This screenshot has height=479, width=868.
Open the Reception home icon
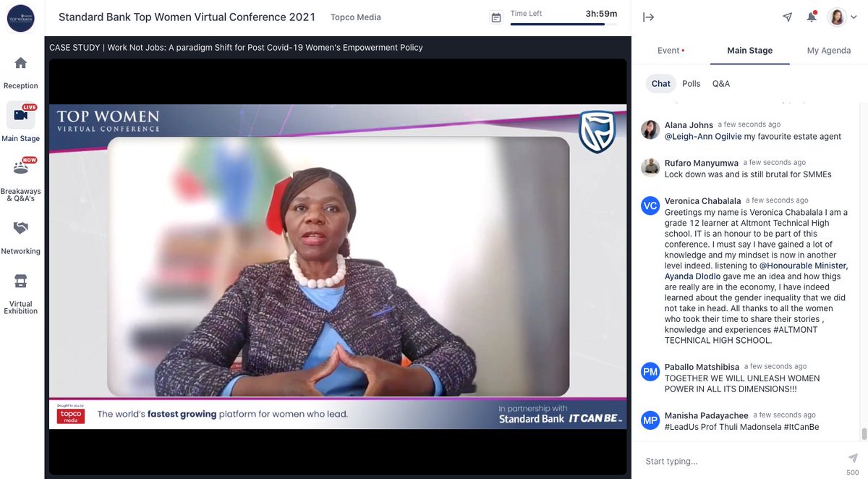pos(20,63)
